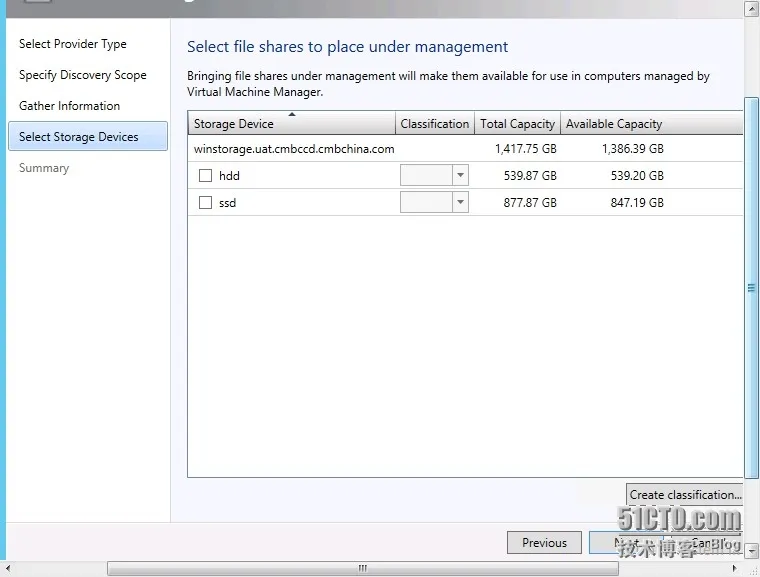Click ssd available capacity 847.19 GB
The height and width of the screenshot is (577, 760).
coord(637,203)
